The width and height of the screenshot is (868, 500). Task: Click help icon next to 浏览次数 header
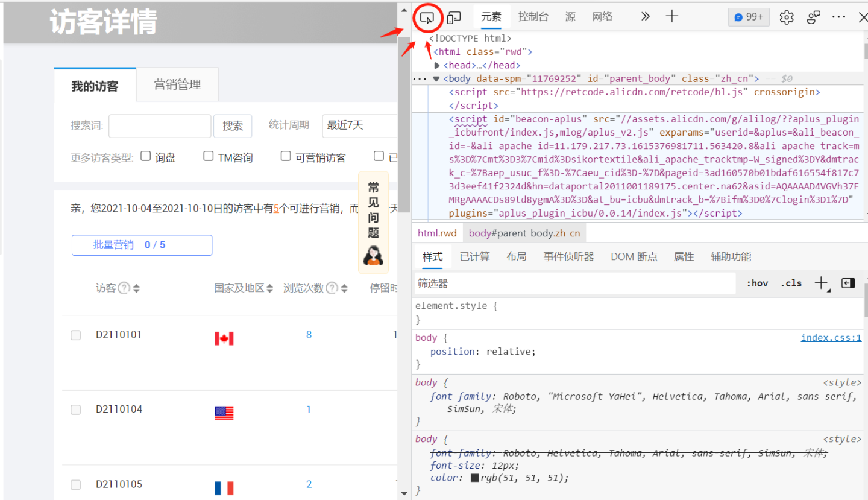[x=332, y=288]
